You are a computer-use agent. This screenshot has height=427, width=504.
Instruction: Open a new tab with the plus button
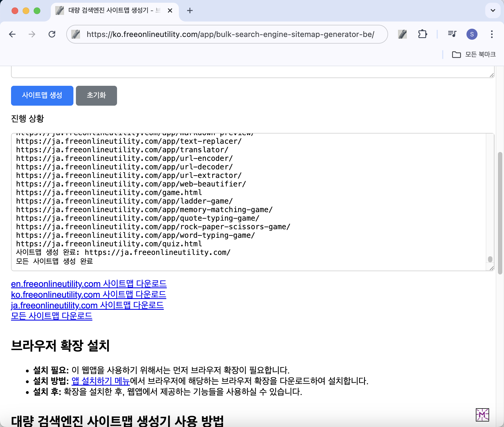click(190, 10)
